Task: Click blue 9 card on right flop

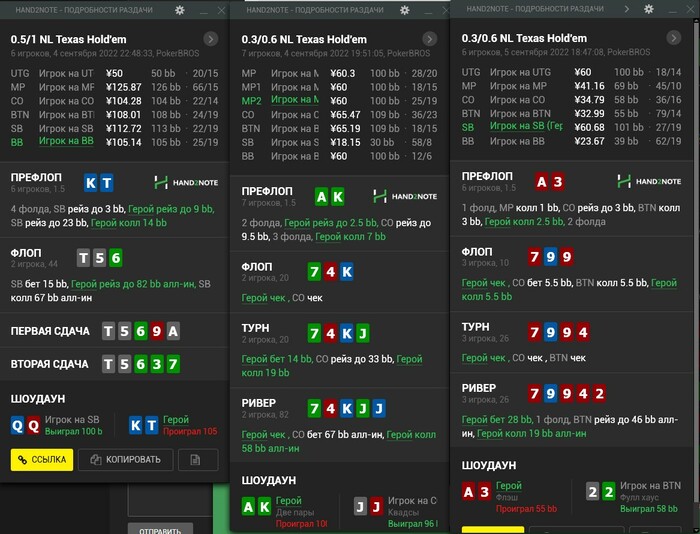Action: pyautogui.click(x=550, y=257)
